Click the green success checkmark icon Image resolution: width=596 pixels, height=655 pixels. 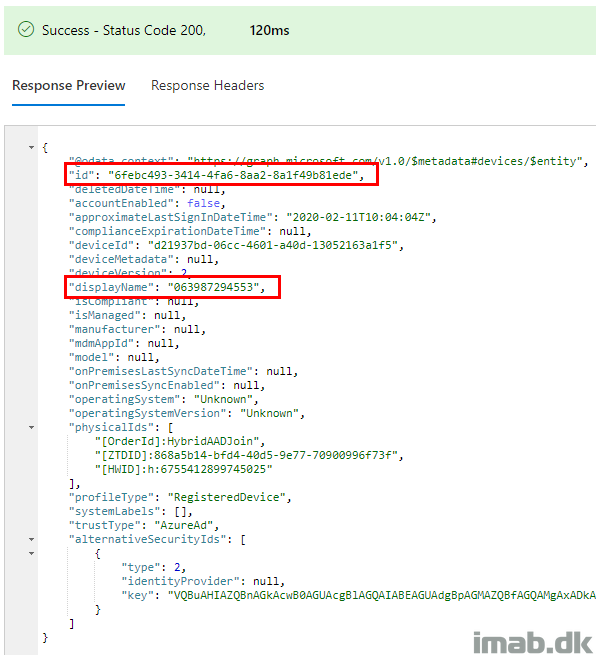(x=26, y=30)
